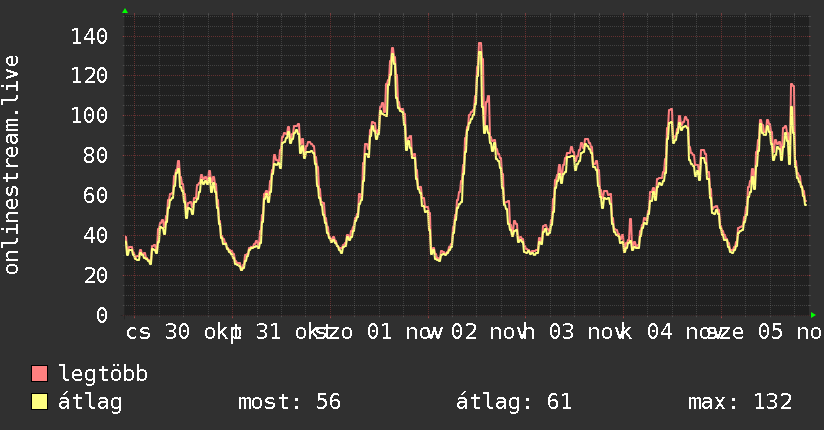Click the vertical axis title 'onlinestream.live'
Image resolution: width=824 pixels, height=430 pixels.
pos(11,165)
